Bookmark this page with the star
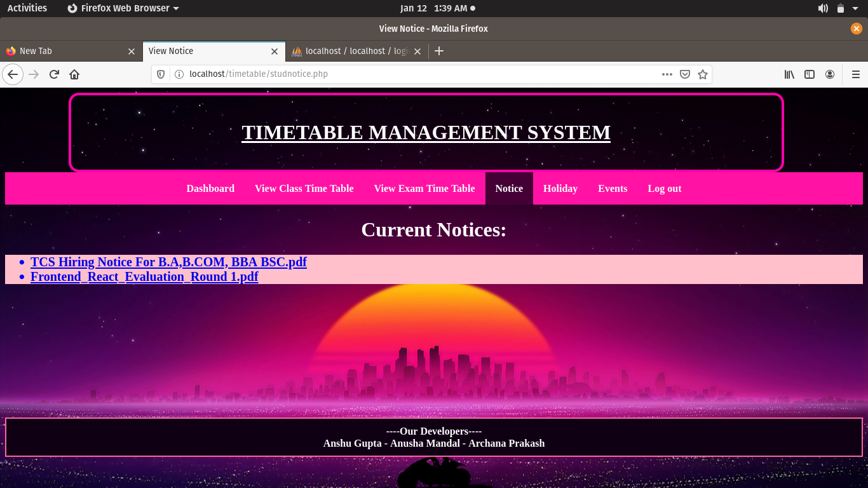The image size is (868, 488). click(x=703, y=74)
